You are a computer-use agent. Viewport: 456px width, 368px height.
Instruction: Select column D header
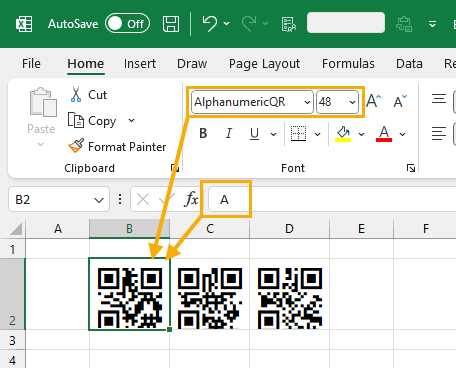click(289, 229)
